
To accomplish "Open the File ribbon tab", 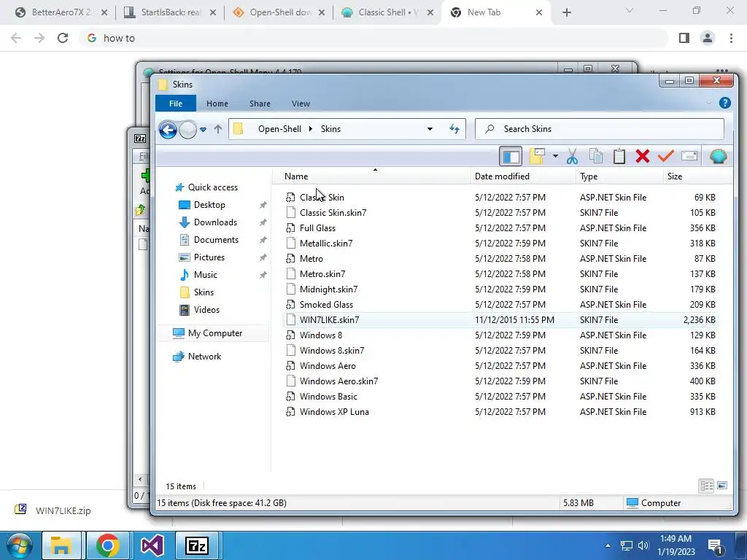I will (x=175, y=104).
